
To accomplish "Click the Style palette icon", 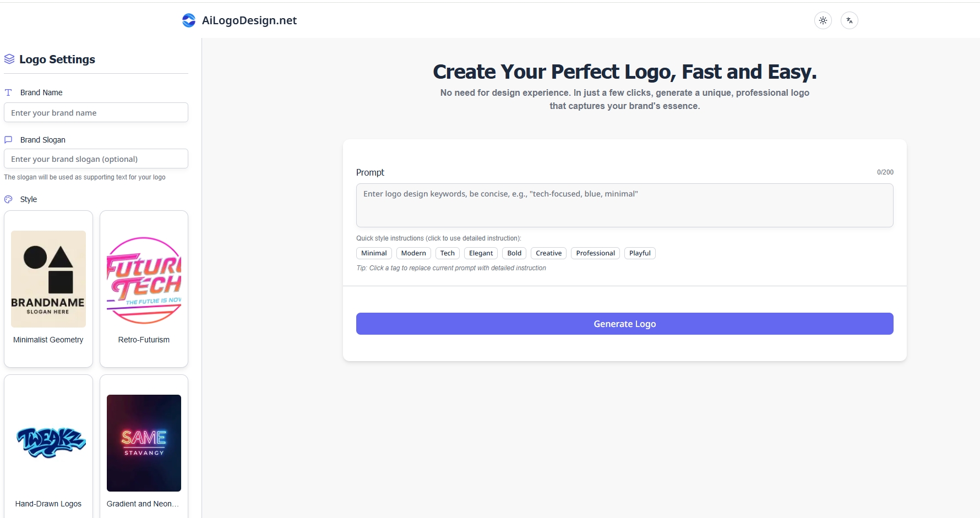I will [x=8, y=199].
